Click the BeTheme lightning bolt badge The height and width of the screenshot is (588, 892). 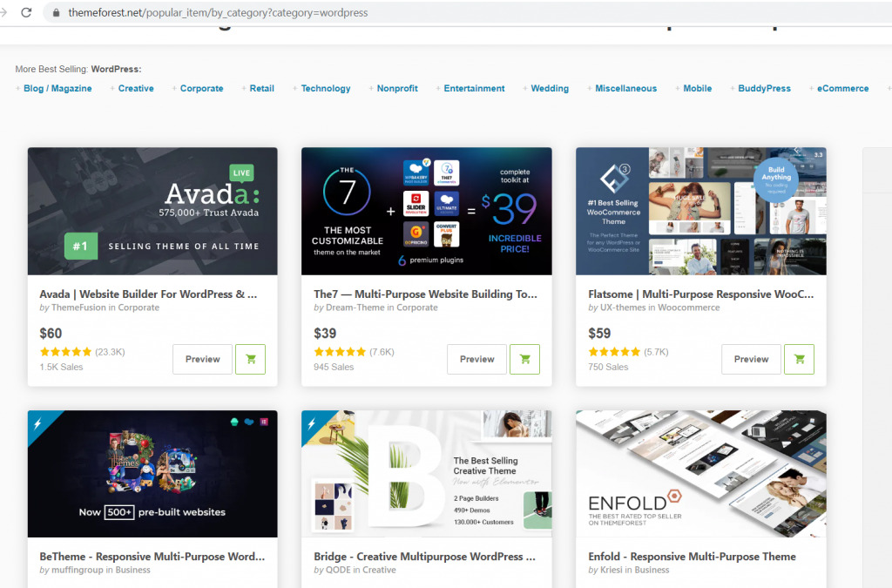point(38,423)
